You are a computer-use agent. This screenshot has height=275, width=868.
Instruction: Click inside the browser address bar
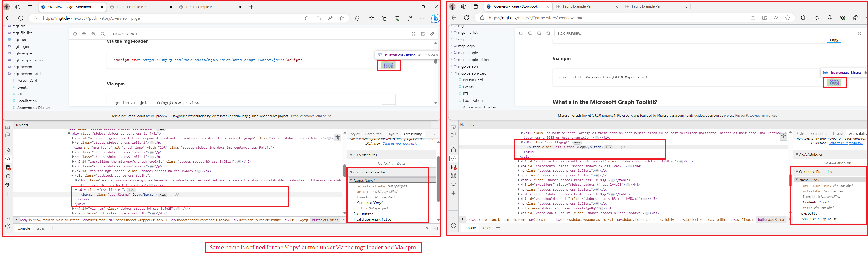coord(135,18)
